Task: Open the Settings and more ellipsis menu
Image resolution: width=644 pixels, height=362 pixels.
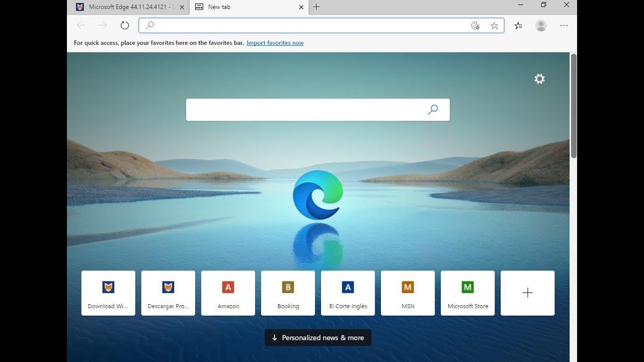Action: click(564, 26)
